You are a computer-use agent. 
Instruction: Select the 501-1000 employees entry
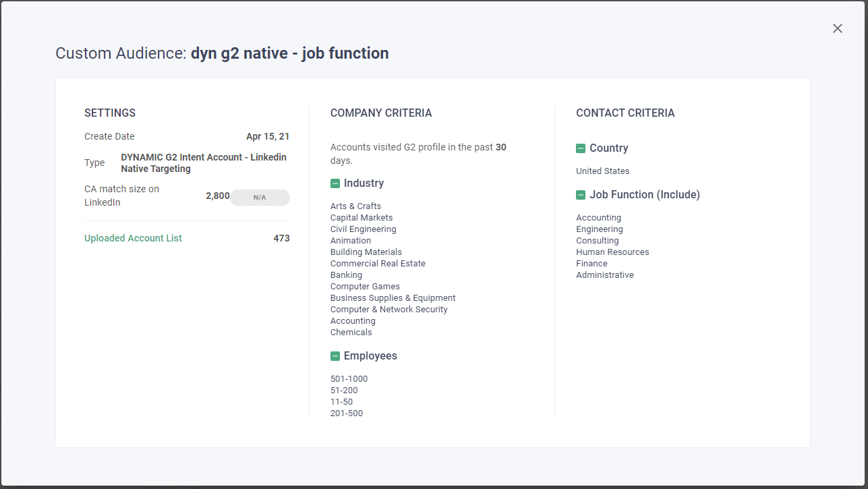click(349, 379)
